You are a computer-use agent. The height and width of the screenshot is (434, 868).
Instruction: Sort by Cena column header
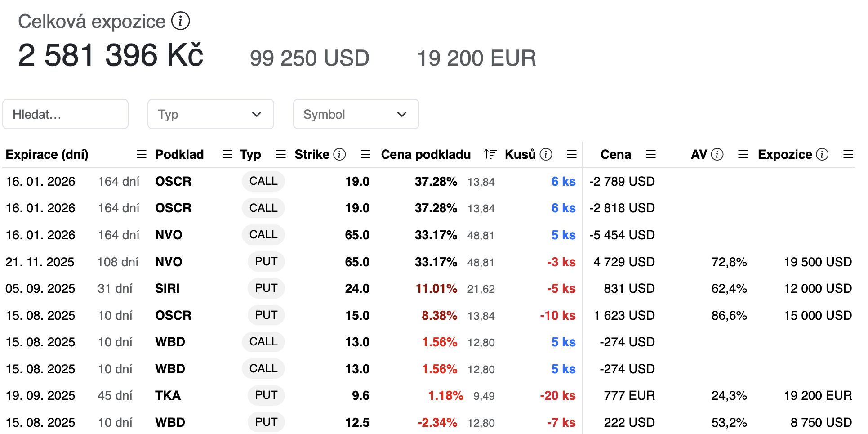tap(616, 155)
